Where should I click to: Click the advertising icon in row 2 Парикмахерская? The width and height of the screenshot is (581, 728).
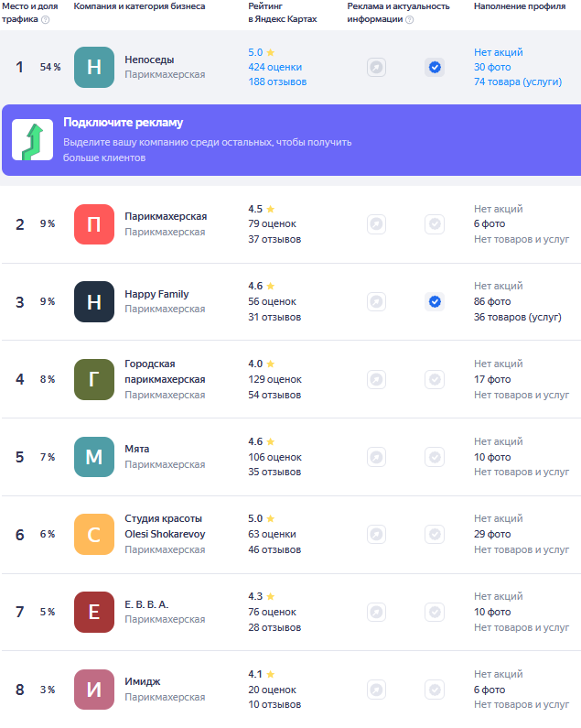376,224
